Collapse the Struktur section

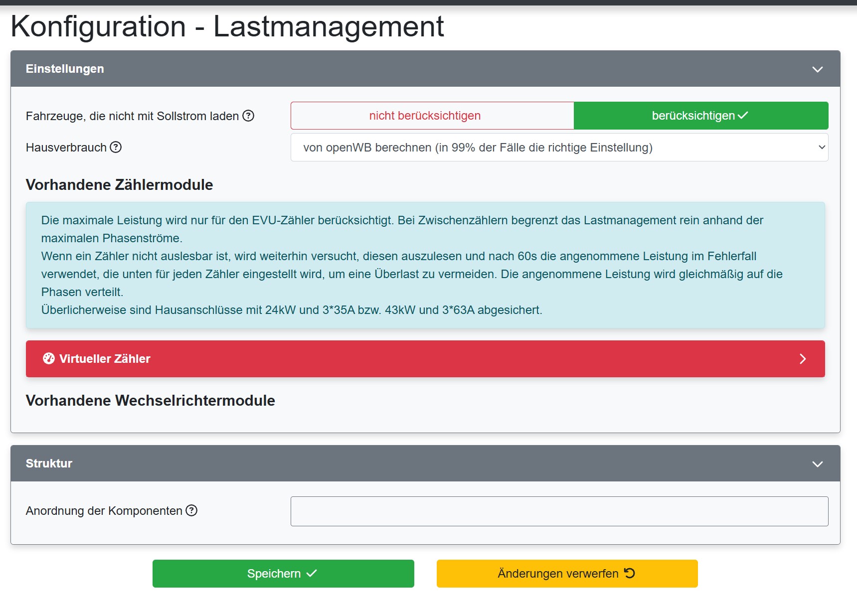(817, 464)
